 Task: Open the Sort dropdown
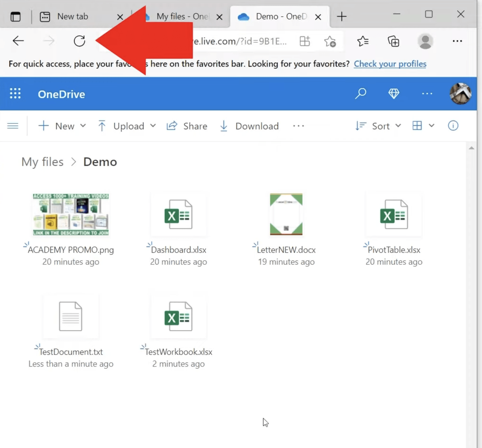click(378, 126)
